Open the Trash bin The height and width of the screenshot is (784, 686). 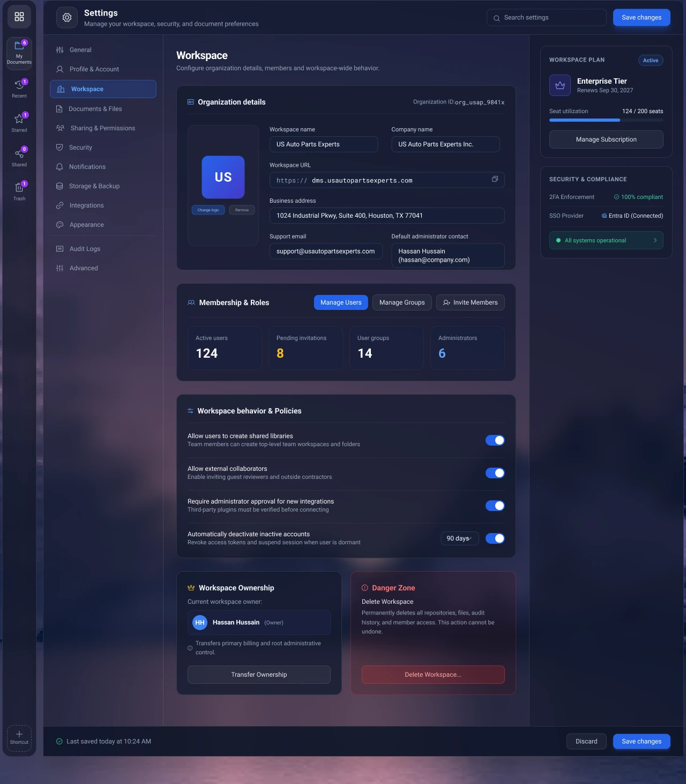pos(19,191)
